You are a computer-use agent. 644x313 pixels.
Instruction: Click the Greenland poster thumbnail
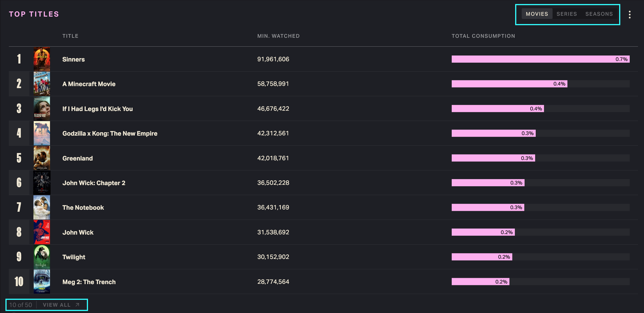coord(42,158)
